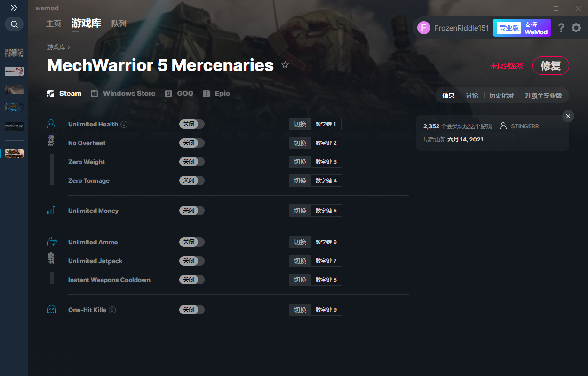
Task: Expand the sidebar with double chevron icon
Action: pyautogui.click(x=14, y=8)
